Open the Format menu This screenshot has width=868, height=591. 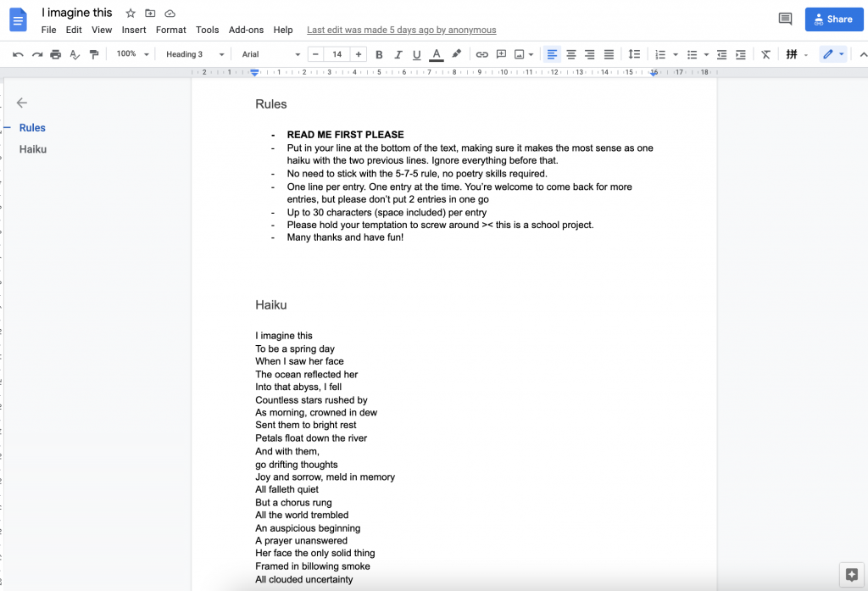[x=171, y=30]
